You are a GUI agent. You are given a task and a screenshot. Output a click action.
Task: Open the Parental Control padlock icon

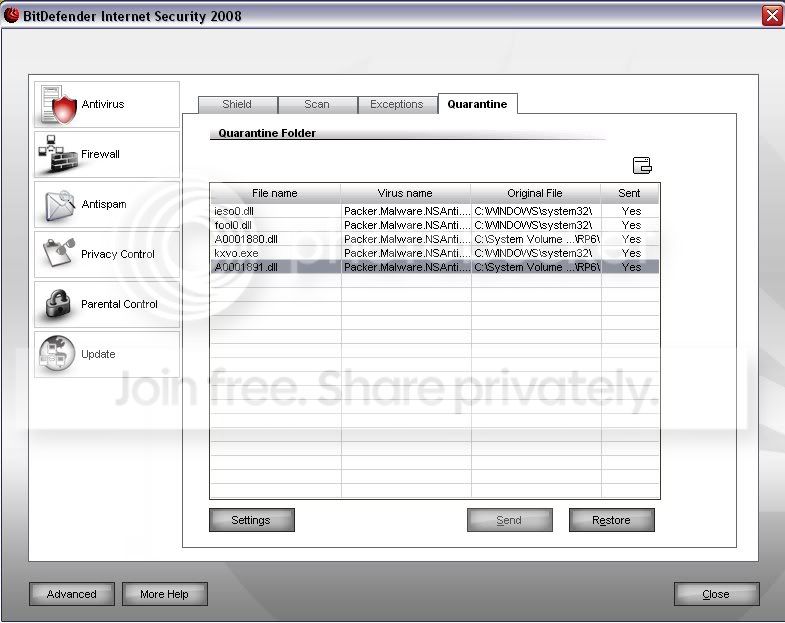[x=59, y=303]
